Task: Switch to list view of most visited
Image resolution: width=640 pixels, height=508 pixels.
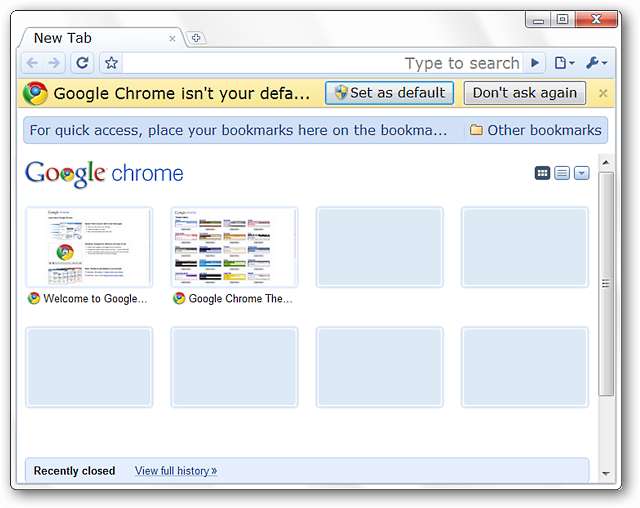Action: (x=562, y=173)
